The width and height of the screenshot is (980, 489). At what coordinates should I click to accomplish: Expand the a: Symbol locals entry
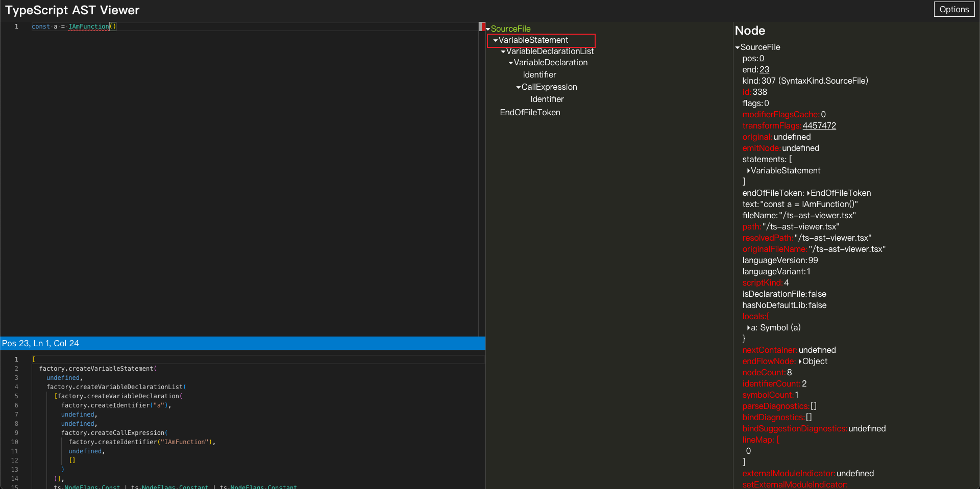(x=749, y=328)
